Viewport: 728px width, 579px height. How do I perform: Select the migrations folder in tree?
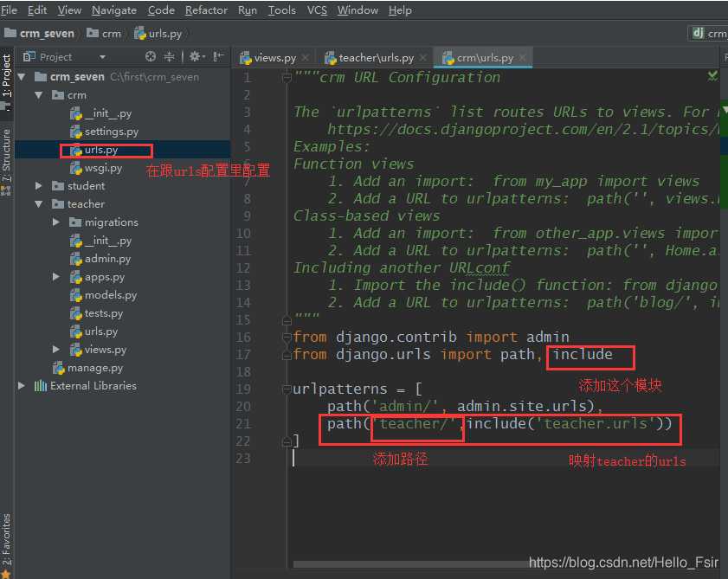point(104,222)
